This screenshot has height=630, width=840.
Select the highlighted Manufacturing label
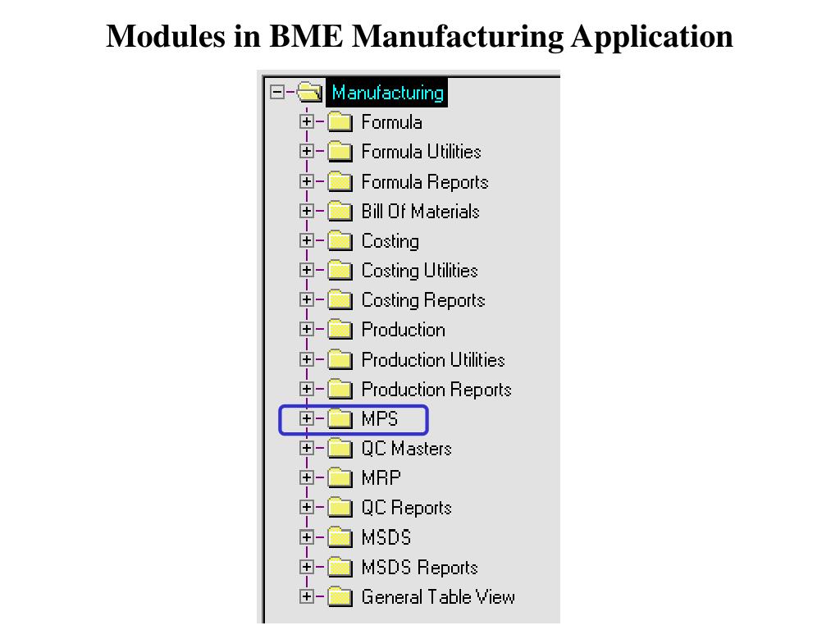[x=387, y=93]
